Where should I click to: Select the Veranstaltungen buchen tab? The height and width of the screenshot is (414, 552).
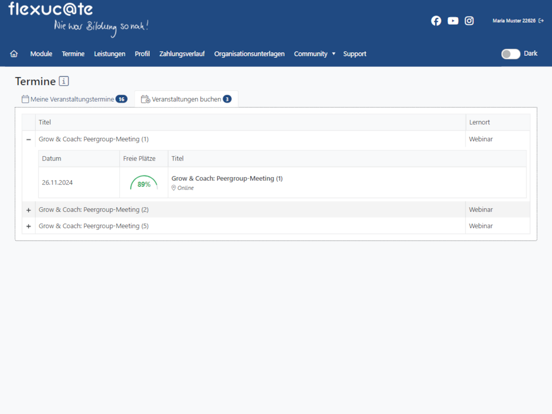pyautogui.click(x=186, y=99)
